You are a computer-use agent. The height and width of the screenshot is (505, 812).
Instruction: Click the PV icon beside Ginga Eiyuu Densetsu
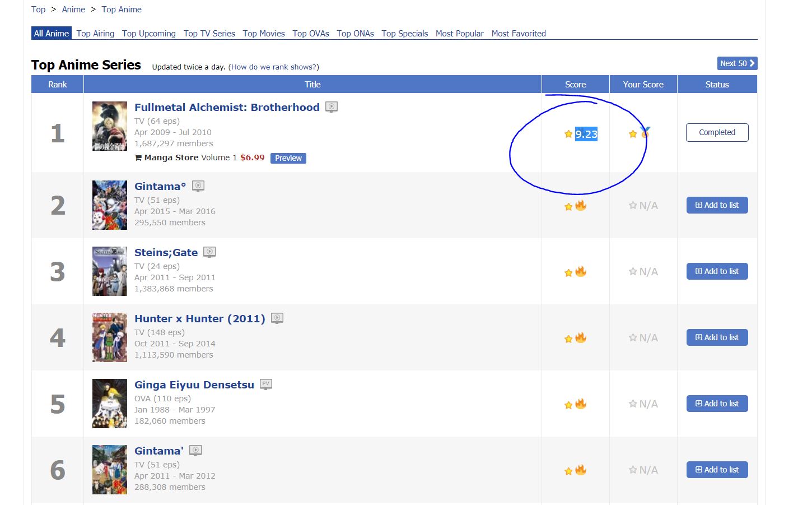point(266,384)
